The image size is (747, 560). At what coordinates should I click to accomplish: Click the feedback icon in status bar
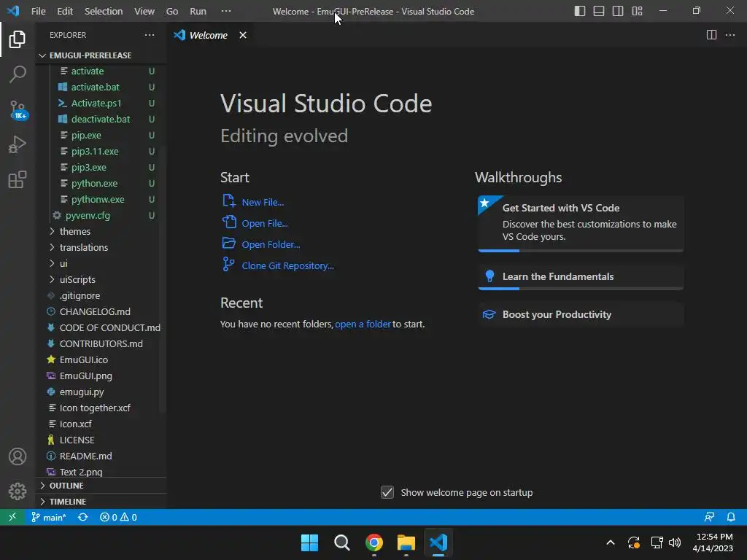(709, 517)
